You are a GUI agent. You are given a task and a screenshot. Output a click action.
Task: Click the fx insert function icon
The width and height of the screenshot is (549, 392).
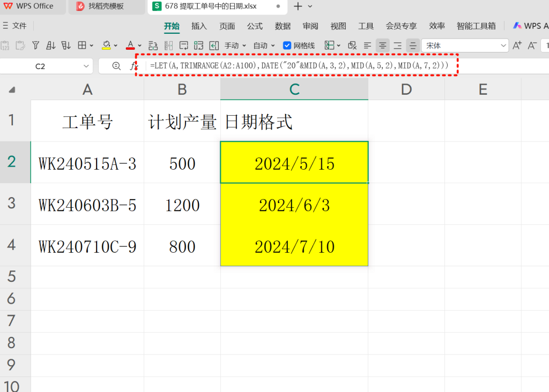[133, 66]
